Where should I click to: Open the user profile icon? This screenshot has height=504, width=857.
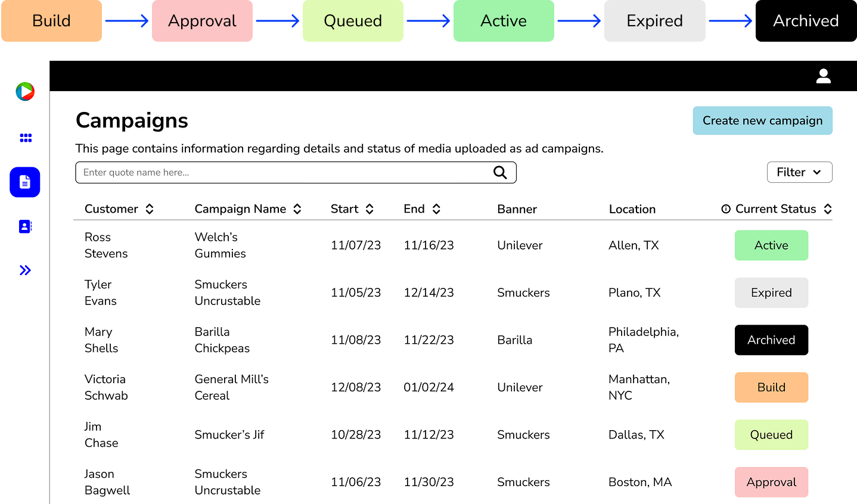pyautogui.click(x=824, y=76)
